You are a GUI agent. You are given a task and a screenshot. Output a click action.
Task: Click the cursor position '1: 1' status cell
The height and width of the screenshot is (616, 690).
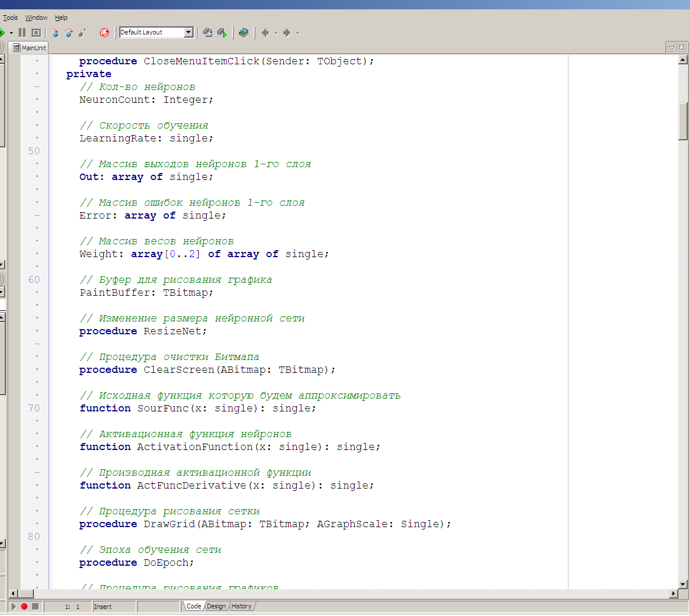(x=68, y=606)
